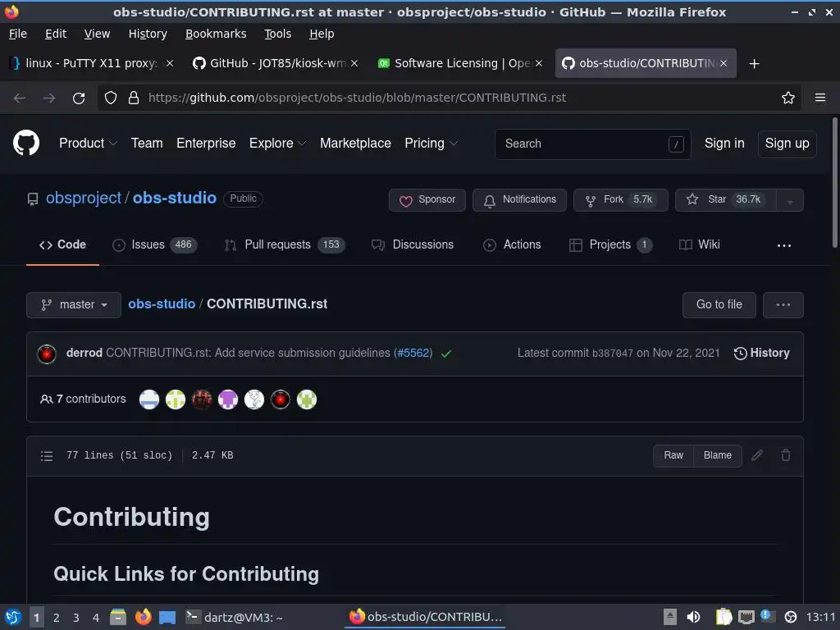
Task: Close the GitHub JOT85/kiosk-wm tab
Action: tap(354, 63)
